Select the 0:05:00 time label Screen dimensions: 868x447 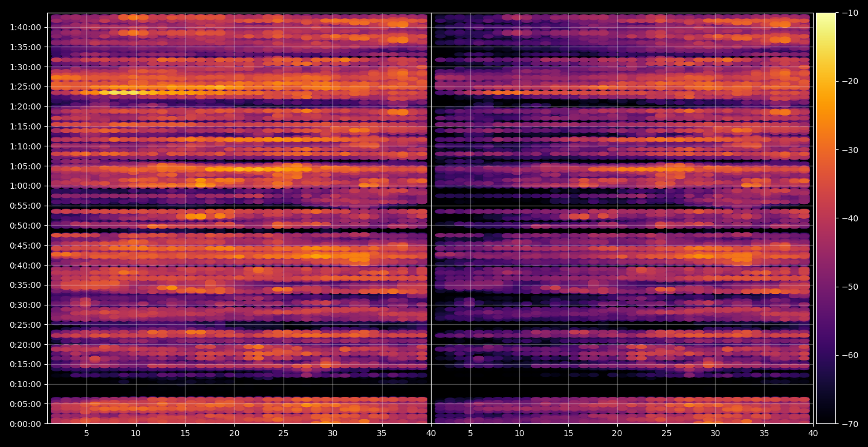25,404
